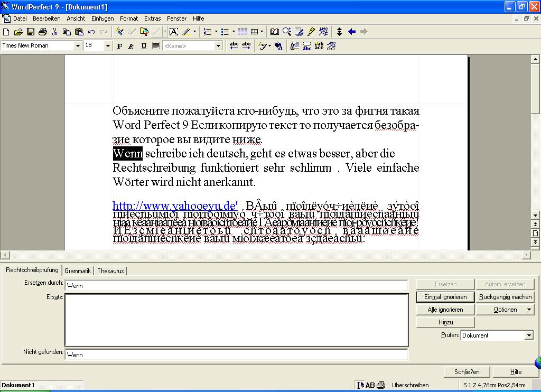Switch to the Thesaurus tab

click(x=110, y=271)
